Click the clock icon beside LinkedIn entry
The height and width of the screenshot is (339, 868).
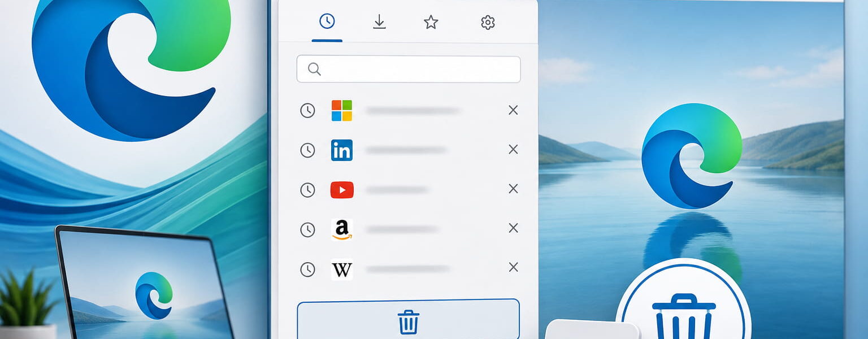point(307,150)
